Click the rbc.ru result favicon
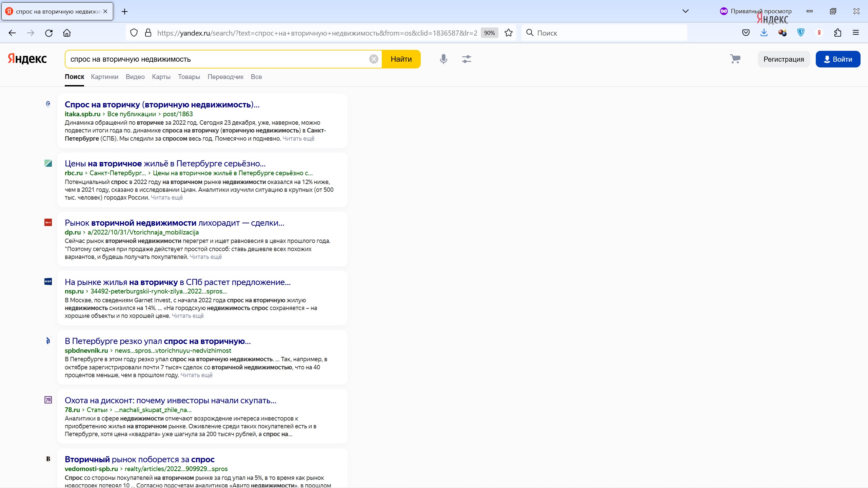This screenshot has width=868, height=488. tap(48, 163)
